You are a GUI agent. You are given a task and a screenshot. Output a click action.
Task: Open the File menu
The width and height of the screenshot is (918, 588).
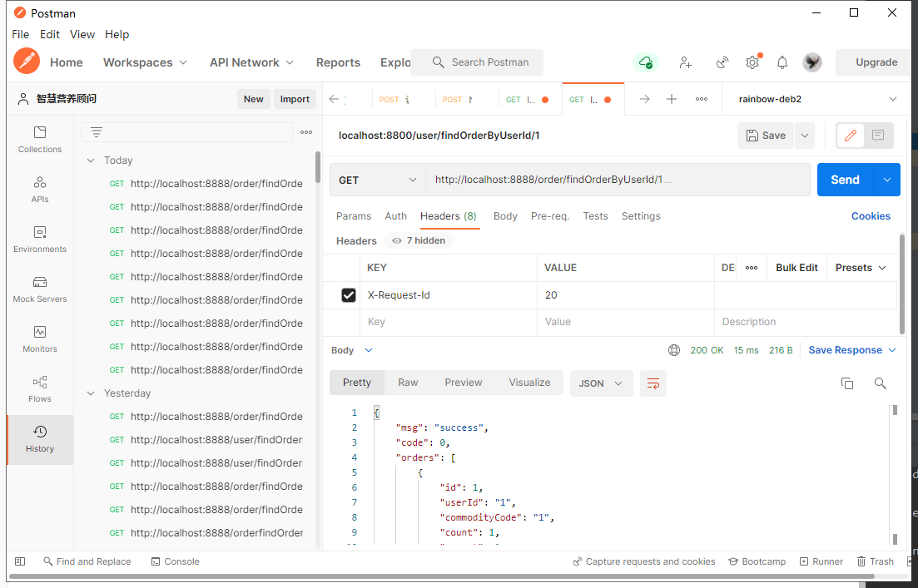[x=21, y=35]
